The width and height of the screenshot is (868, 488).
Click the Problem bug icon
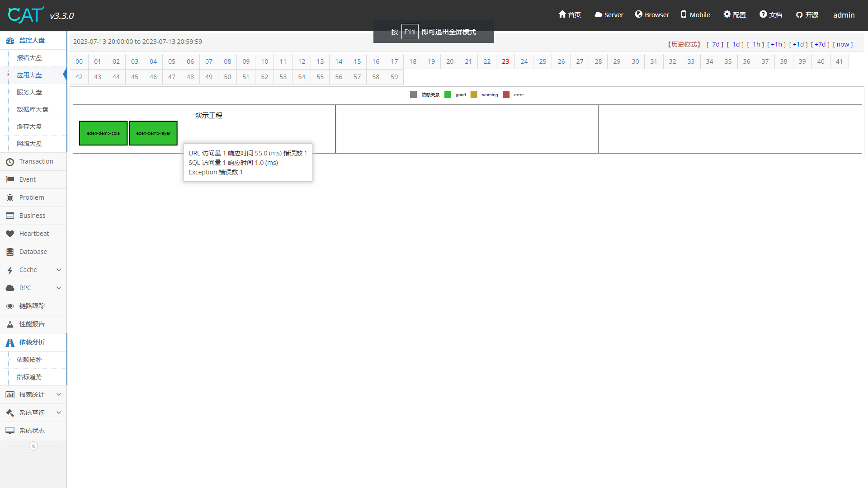click(10, 198)
